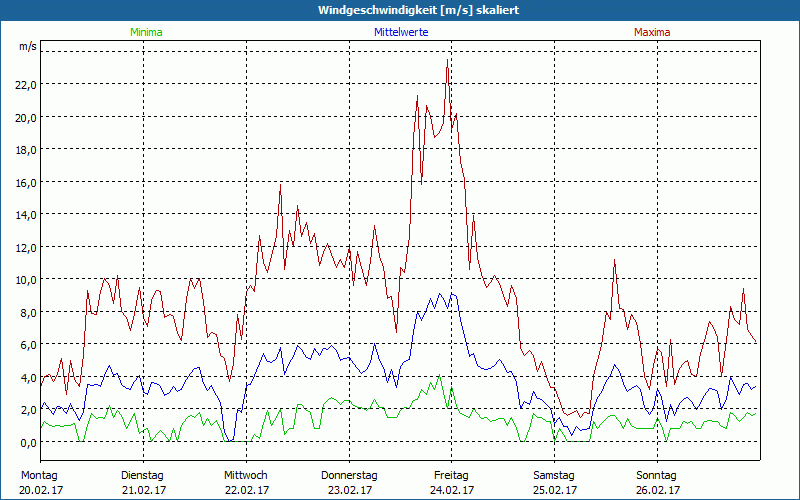Image resolution: width=800 pixels, height=500 pixels.
Task: Click the 22,0 y-axis value
Action: tap(26, 85)
